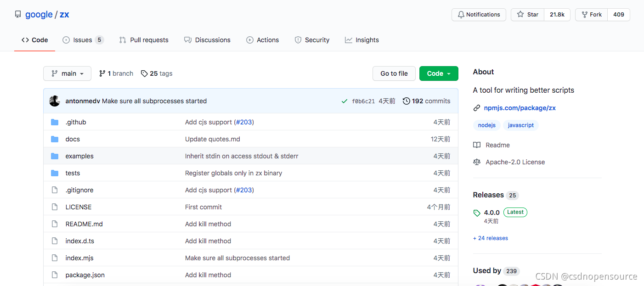Open the google owner link
The image size is (644, 286).
(39, 14)
